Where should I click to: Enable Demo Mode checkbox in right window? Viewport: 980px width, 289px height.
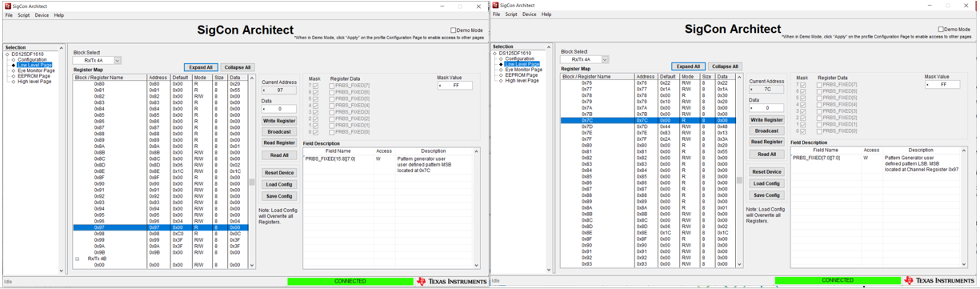pyautogui.click(x=941, y=30)
